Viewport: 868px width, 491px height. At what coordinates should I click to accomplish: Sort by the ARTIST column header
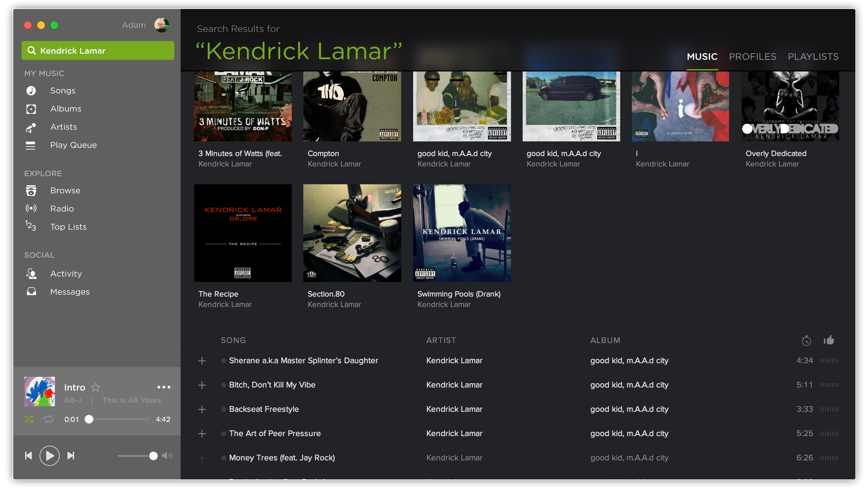441,340
